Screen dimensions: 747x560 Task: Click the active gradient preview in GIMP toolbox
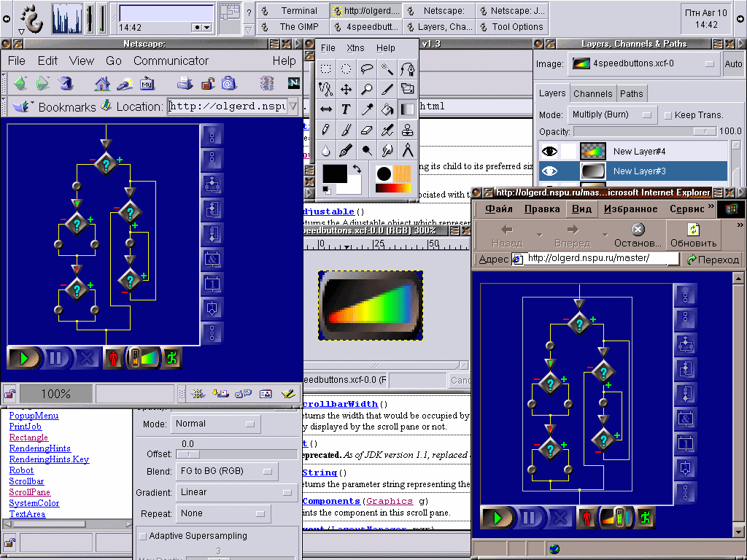pos(393,188)
